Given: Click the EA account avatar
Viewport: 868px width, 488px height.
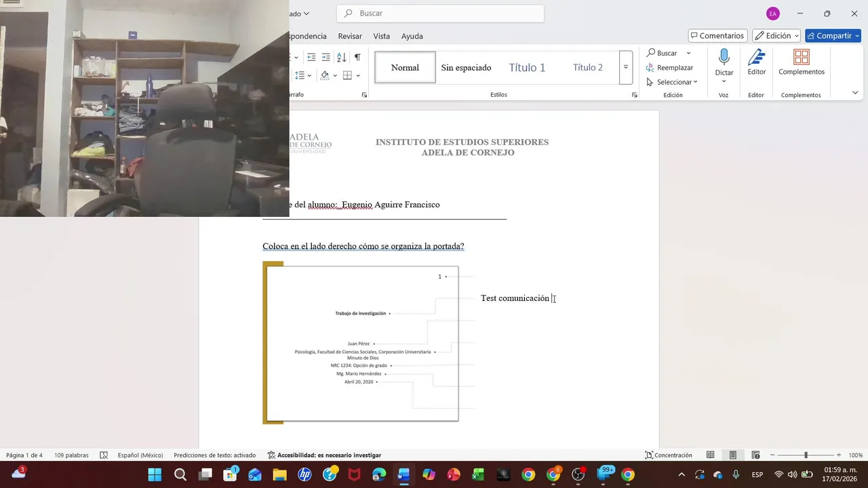Looking at the screenshot, I should point(772,14).
